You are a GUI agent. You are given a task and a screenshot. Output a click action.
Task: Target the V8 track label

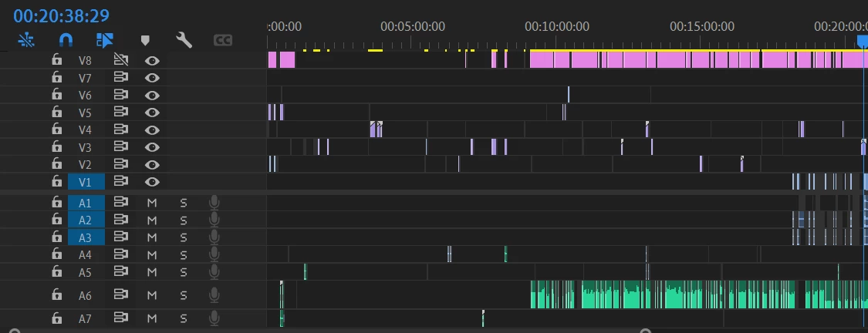[x=85, y=60]
